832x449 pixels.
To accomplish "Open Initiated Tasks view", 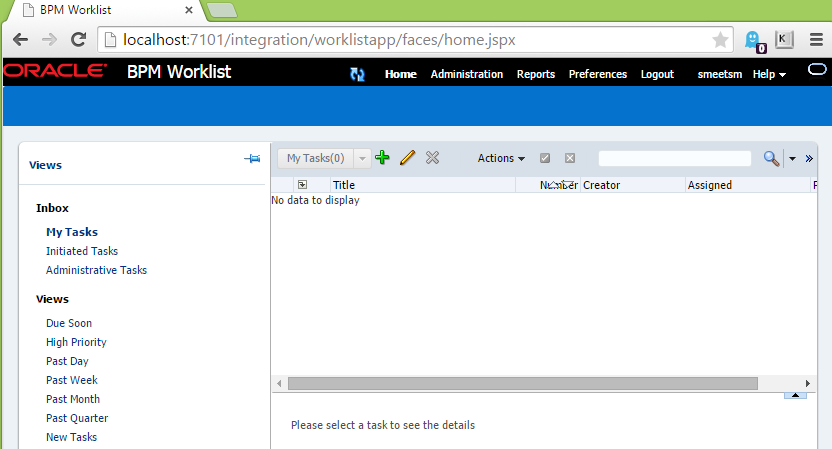I will pos(82,251).
